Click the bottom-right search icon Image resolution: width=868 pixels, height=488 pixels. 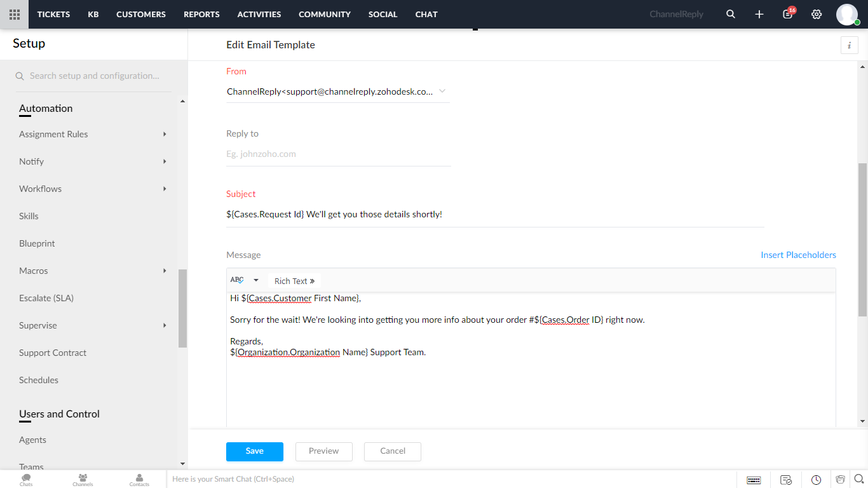point(859,479)
